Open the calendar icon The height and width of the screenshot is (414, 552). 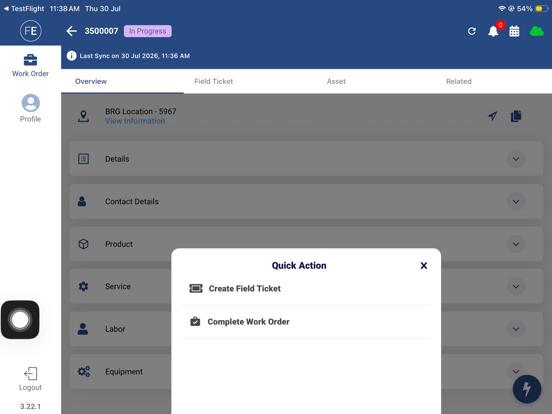point(514,31)
